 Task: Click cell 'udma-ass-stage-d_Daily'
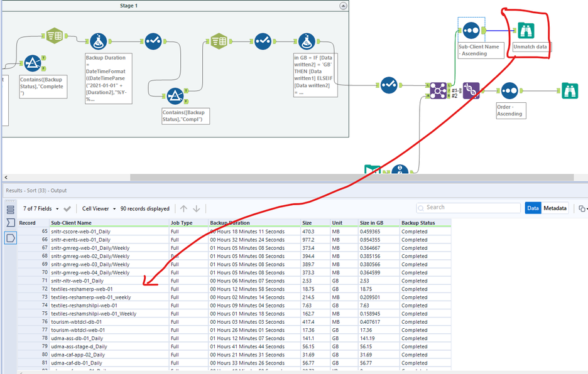pos(109,346)
